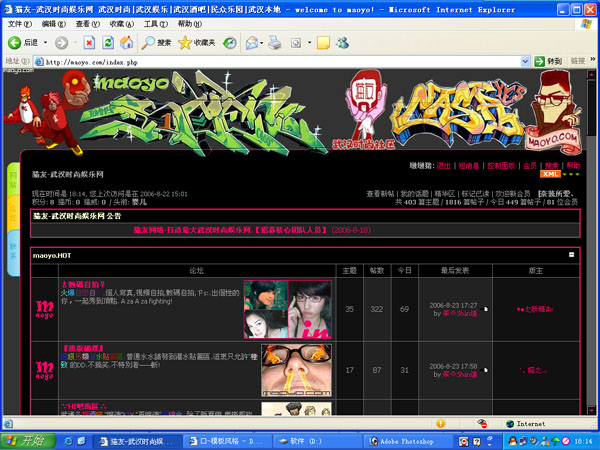The width and height of the screenshot is (600, 450).
Task: Expand the address bar URL dropdown
Action: 525,61
